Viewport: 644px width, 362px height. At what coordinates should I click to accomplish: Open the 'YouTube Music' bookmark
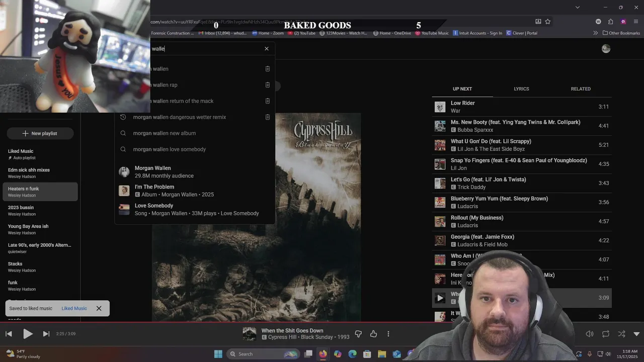click(432, 33)
